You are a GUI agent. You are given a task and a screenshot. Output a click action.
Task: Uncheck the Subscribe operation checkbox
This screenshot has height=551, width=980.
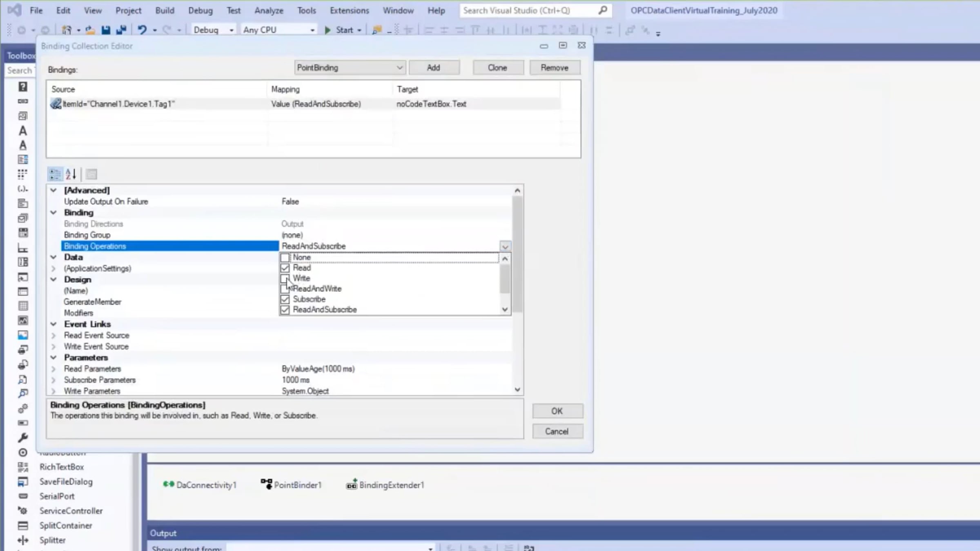point(285,299)
